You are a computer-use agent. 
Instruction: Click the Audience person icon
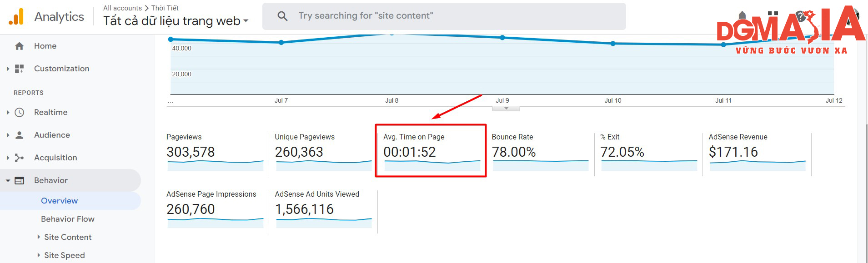(19, 135)
